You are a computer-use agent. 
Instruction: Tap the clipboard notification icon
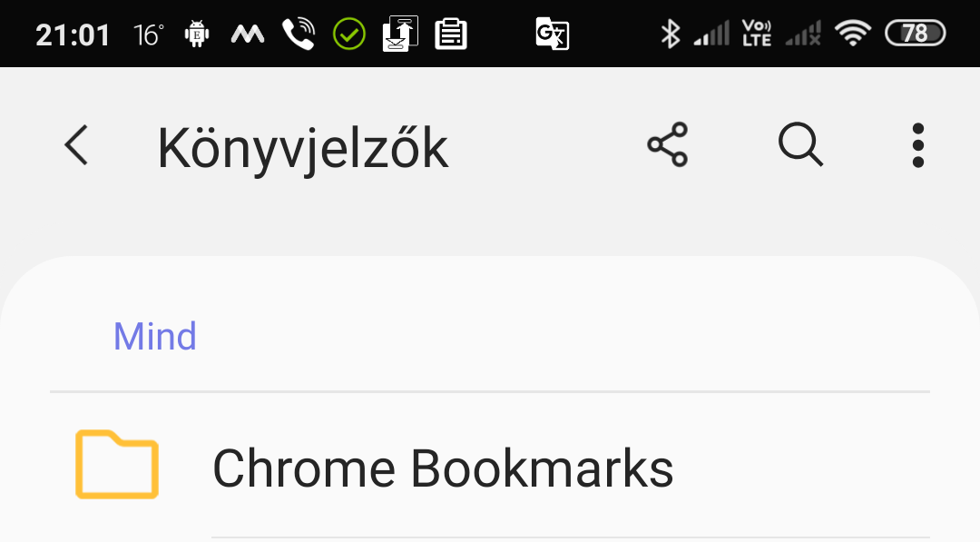451,34
